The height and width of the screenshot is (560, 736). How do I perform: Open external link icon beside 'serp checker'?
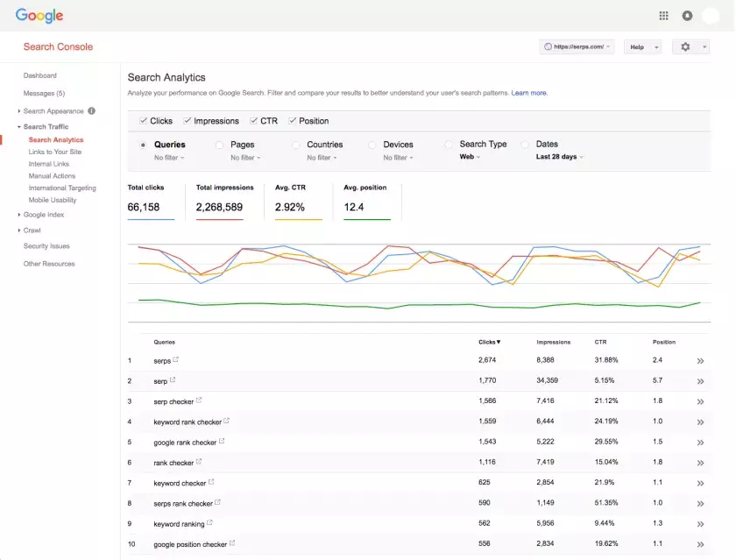click(199, 401)
